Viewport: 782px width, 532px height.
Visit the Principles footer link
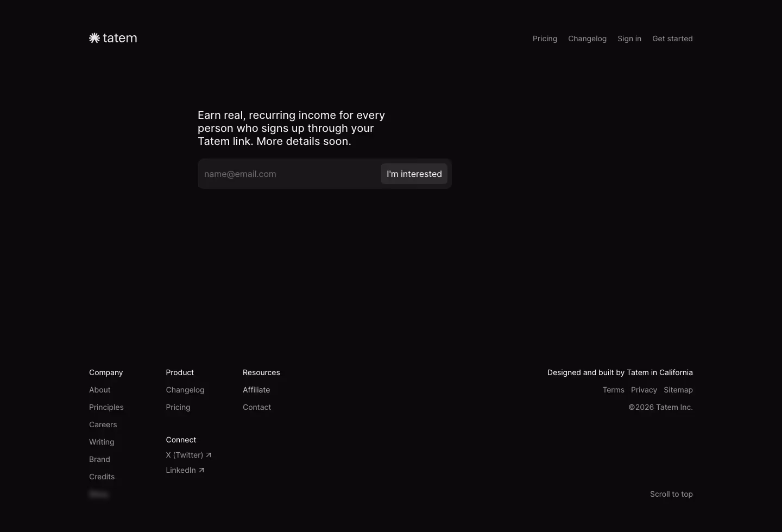click(x=106, y=407)
